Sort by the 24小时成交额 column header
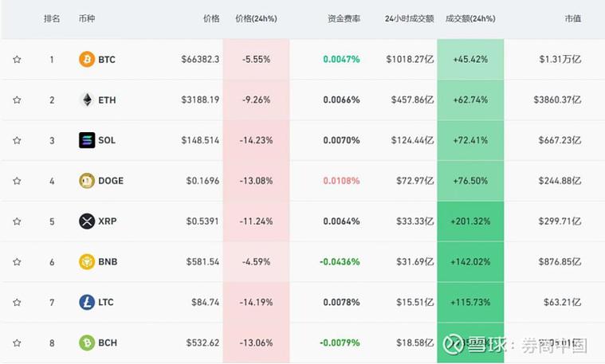Viewport: 605px width, 364px height. [410, 18]
